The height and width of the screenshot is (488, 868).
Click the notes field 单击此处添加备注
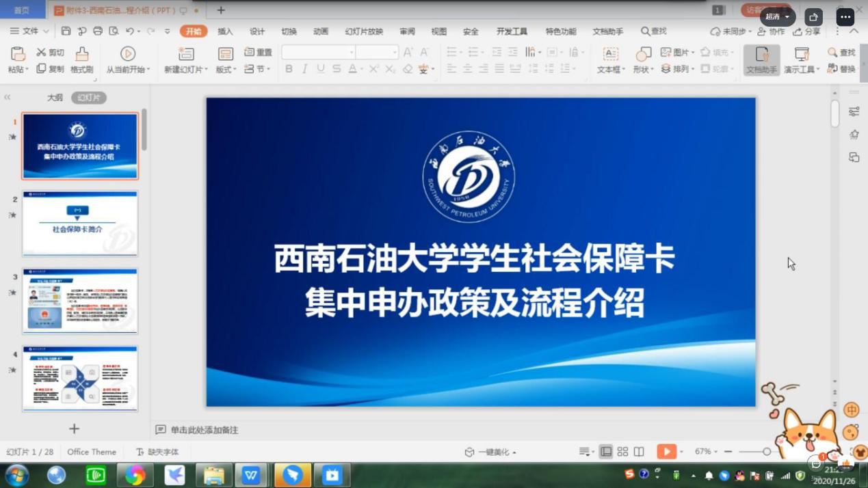205,430
